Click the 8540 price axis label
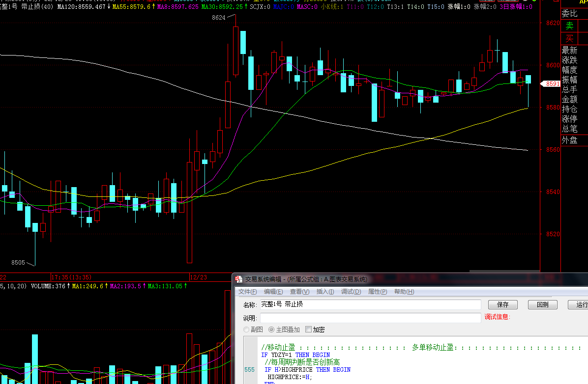Screen dimensions: 588x384 click(553, 192)
